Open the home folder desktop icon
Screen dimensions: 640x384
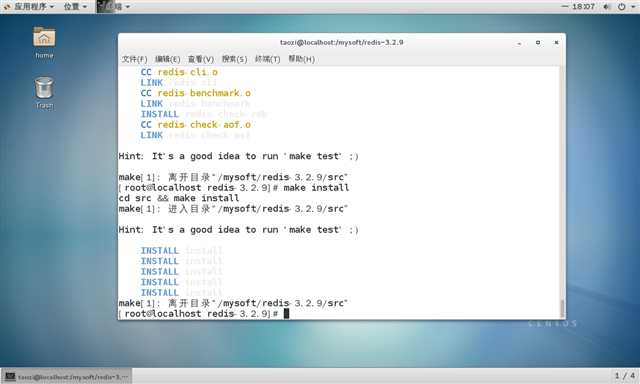tap(44, 42)
